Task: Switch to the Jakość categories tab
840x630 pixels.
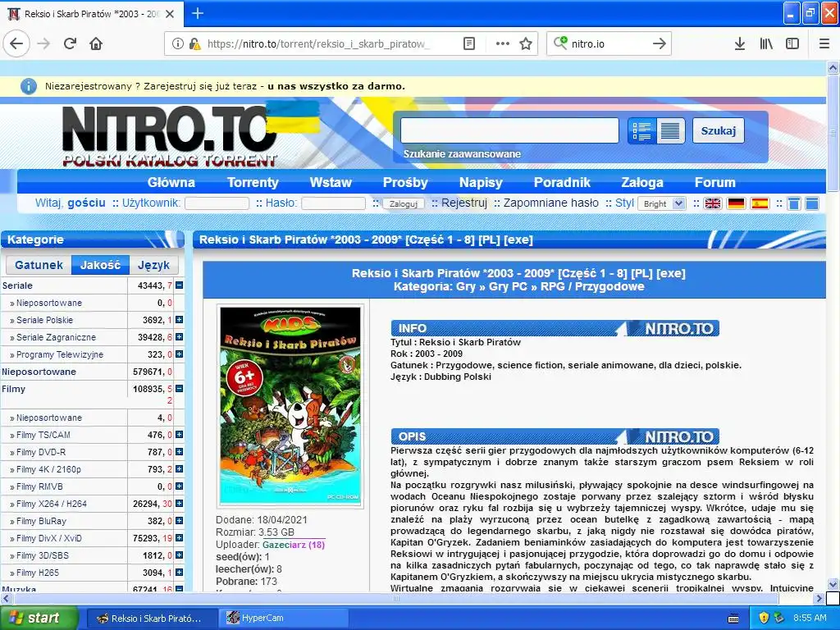Action: pos(100,265)
